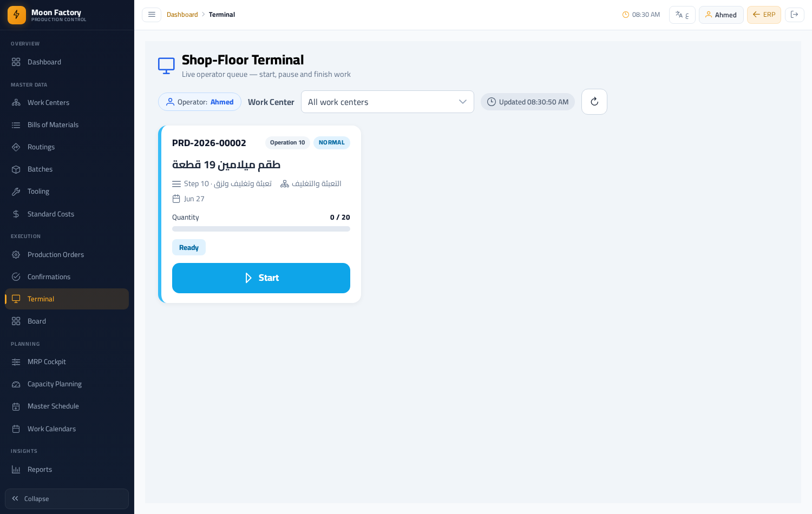Image resolution: width=812 pixels, height=514 pixels.
Task: Click the quantity progress bar
Action: pyautogui.click(x=261, y=229)
